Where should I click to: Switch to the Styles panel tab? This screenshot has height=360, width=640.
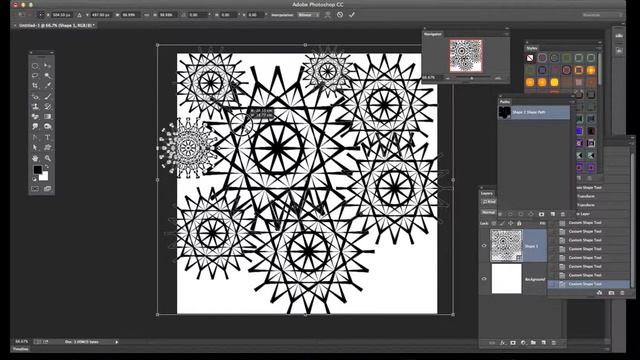532,48
